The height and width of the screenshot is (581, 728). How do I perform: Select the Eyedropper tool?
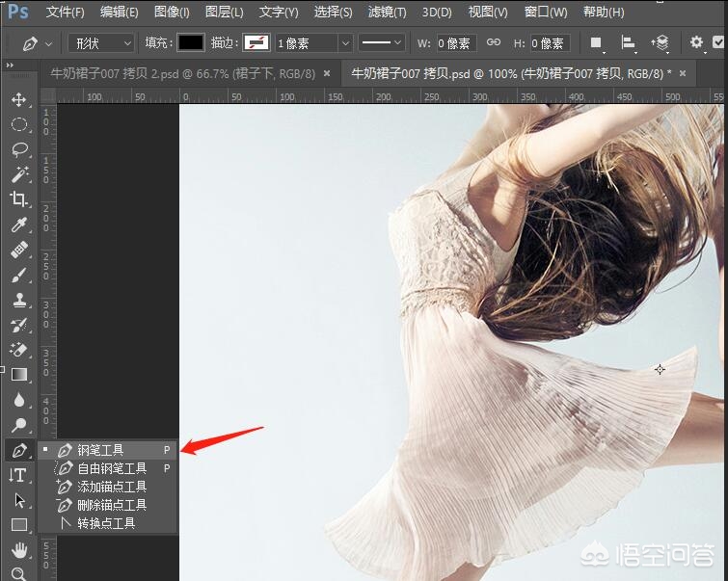[18, 224]
